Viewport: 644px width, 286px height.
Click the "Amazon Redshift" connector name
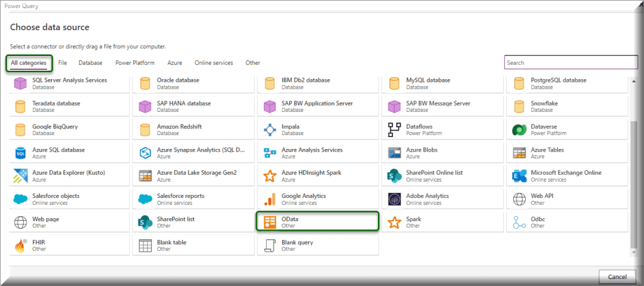pyautogui.click(x=179, y=127)
